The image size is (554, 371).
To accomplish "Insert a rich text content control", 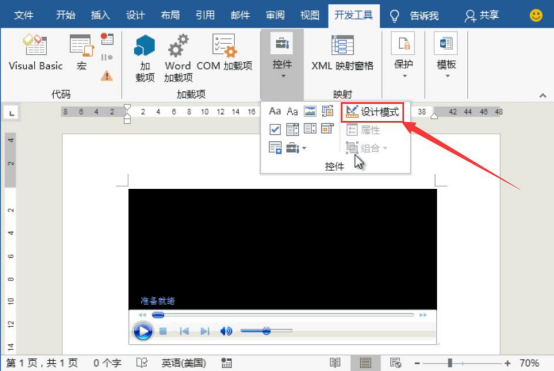I will tap(275, 111).
